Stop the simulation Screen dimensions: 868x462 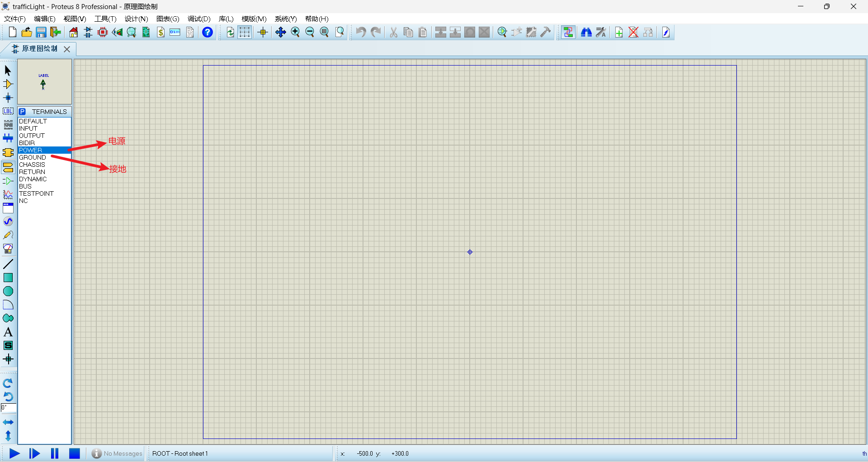point(75,453)
